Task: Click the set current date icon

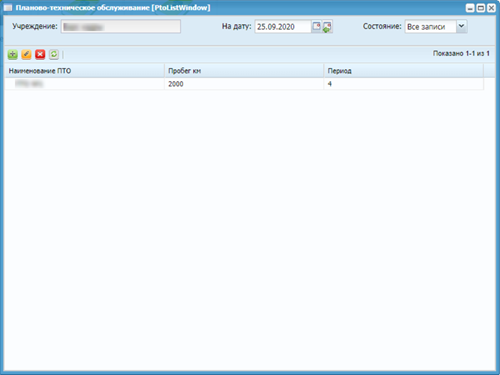Action: pyautogui.click(x=327, y=27)
